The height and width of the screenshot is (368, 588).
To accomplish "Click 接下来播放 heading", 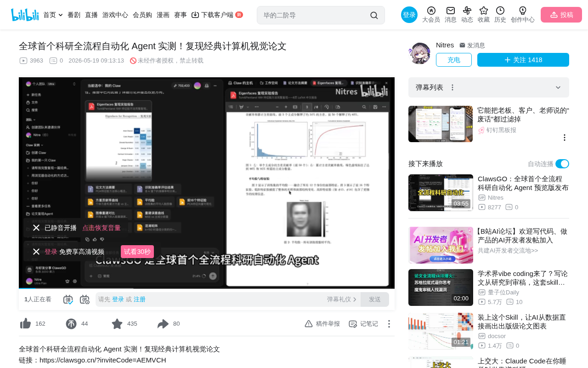I will [425, 164].
